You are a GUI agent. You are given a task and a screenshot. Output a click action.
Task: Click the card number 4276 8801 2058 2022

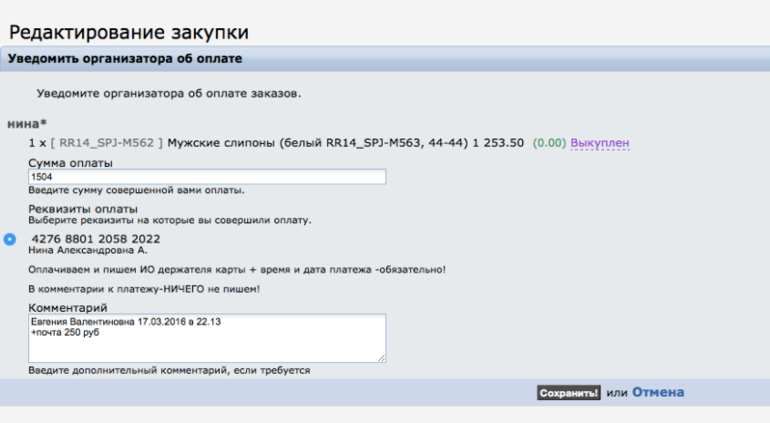(x=96, y=239)
